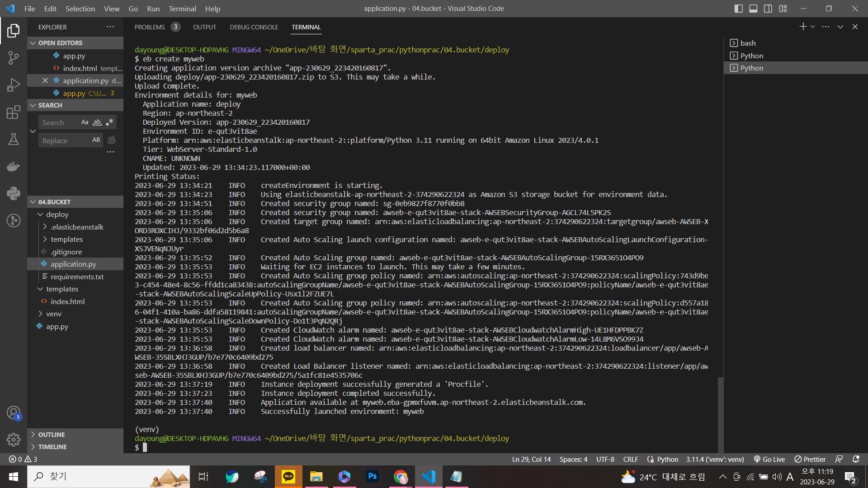Screen dimensions: 868x488
Task: Toggle search details ellipsis
Action: 110,152
